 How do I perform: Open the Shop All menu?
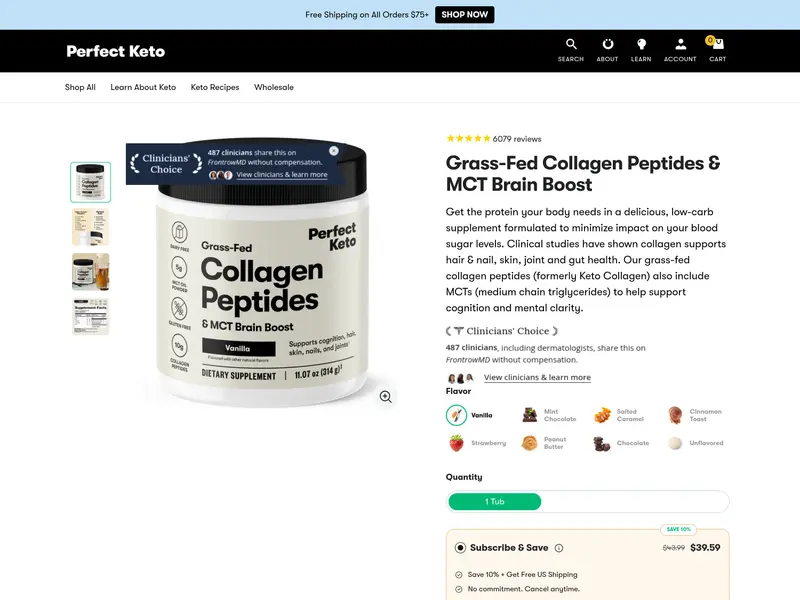point(80,87)
